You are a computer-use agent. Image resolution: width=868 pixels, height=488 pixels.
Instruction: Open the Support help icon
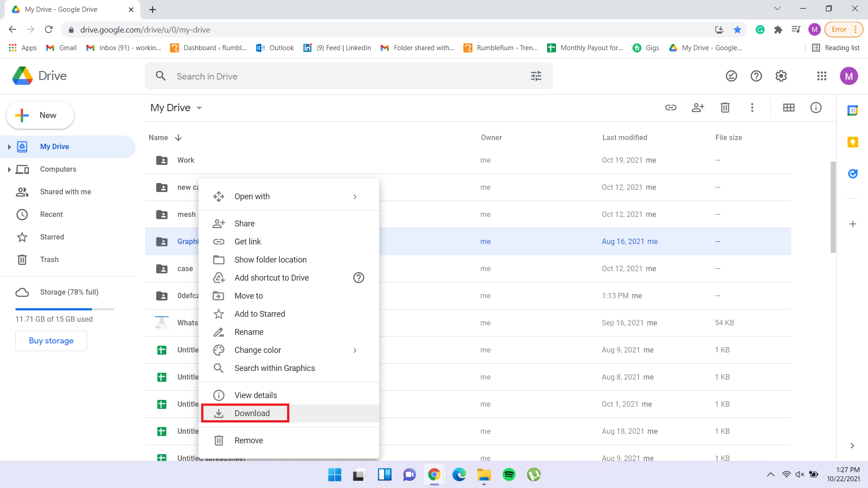[x=756, y=76]
